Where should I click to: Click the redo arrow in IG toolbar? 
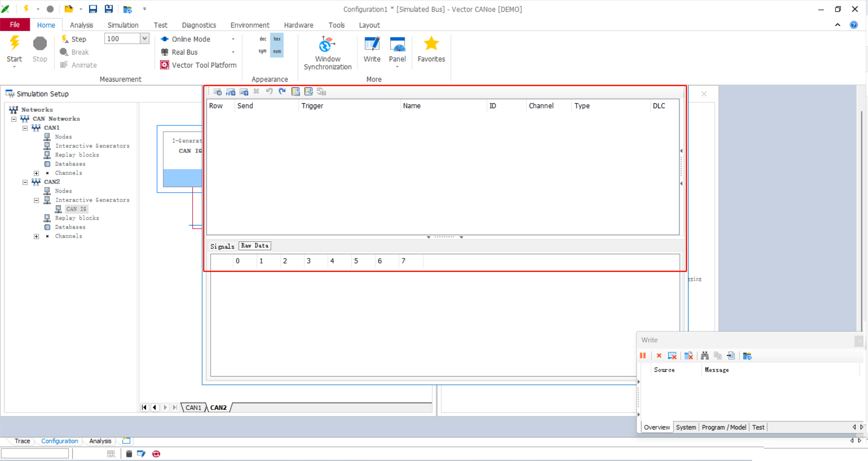tap(282, 92)
